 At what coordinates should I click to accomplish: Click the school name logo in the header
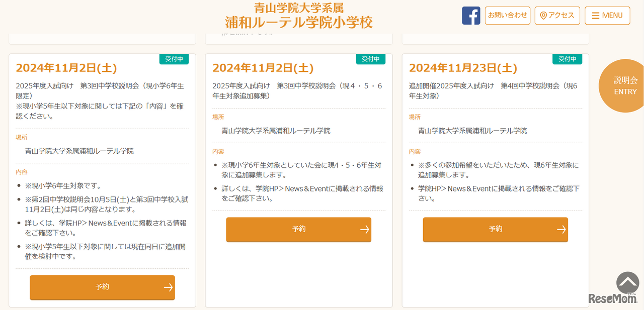(299, 16)
